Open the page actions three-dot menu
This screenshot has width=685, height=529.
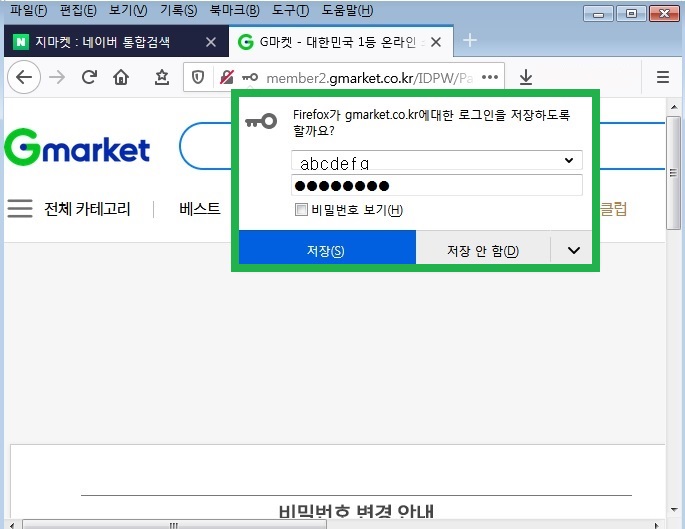point(490,77)
